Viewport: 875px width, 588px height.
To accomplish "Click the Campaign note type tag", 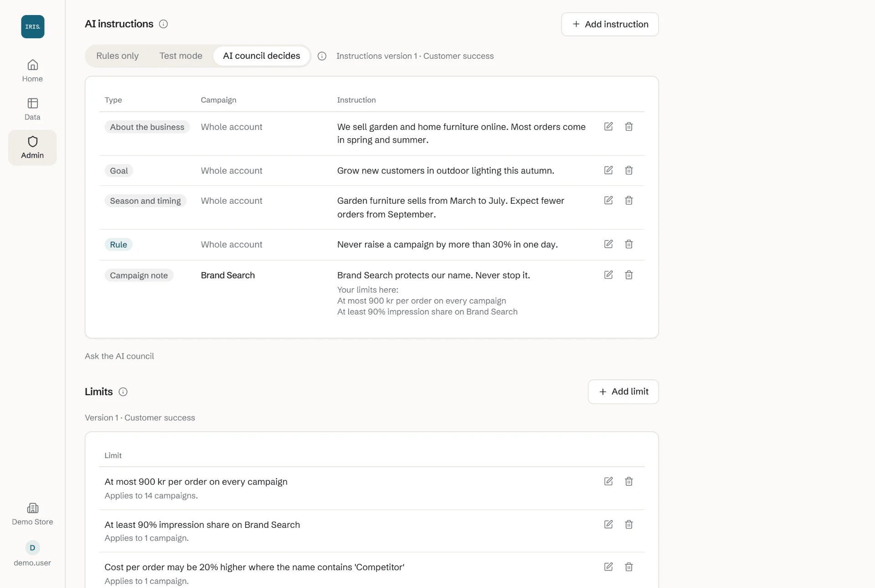I will pyautogui.click(x=139, y=275).
